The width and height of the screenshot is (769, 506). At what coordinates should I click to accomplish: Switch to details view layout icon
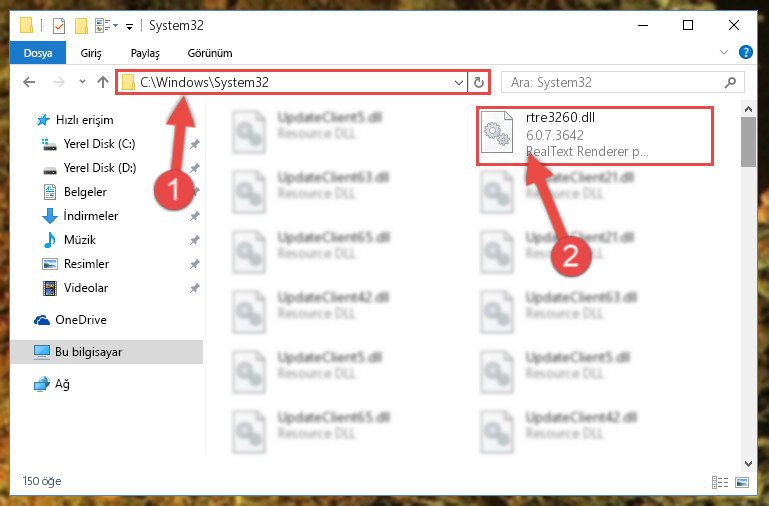(x=719, y=482)
